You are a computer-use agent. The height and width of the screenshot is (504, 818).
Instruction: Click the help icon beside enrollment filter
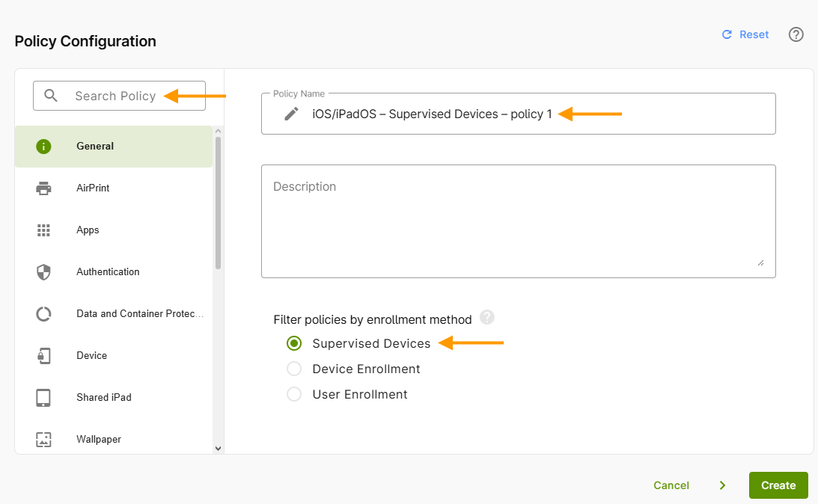[487, 317]
